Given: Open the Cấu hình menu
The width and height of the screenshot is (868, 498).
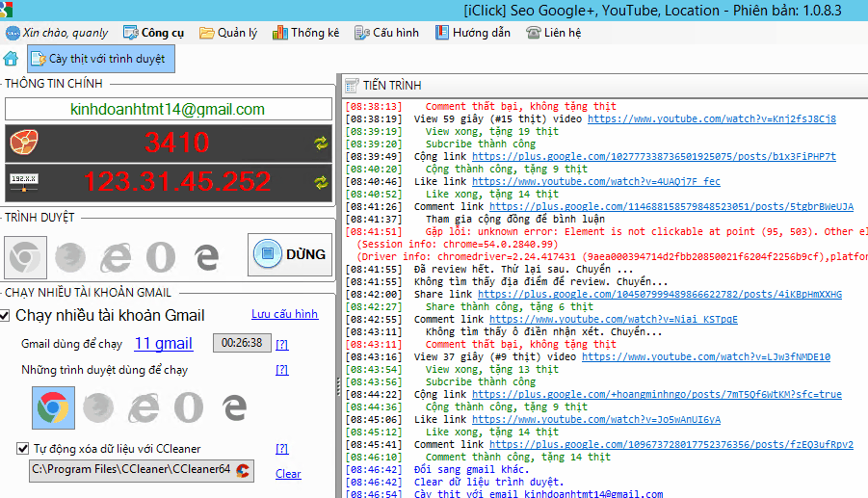Looking at the screenshot, I should pos(386,33).
